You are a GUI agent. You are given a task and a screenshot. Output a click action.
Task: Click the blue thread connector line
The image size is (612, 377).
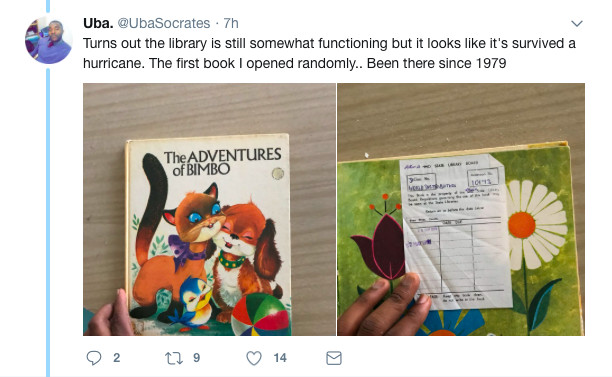[x=48, y=222]
